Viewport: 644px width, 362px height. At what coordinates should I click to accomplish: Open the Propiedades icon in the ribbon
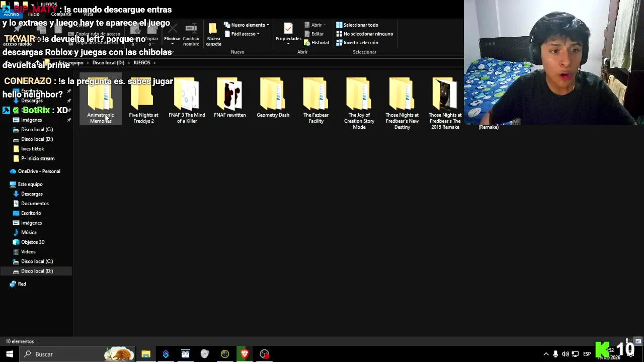(288, 29)
